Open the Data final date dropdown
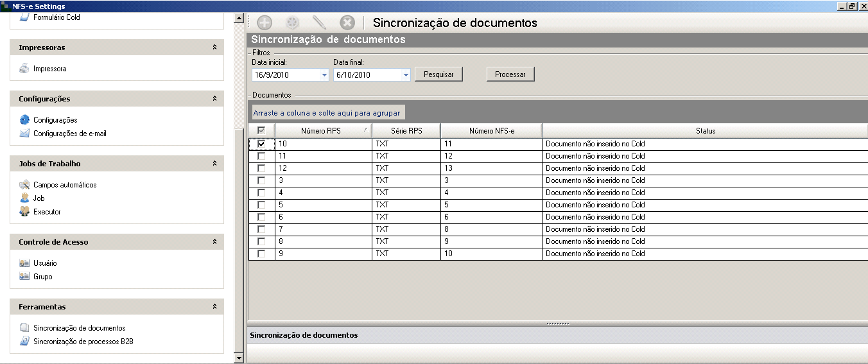 (x=406, y=75)
